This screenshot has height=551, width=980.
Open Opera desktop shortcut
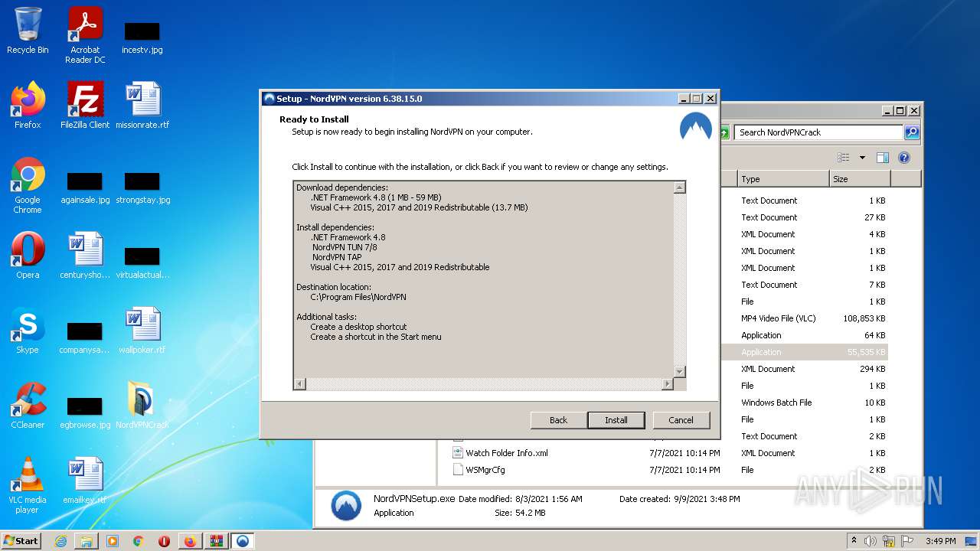click(x=28, y=256)
